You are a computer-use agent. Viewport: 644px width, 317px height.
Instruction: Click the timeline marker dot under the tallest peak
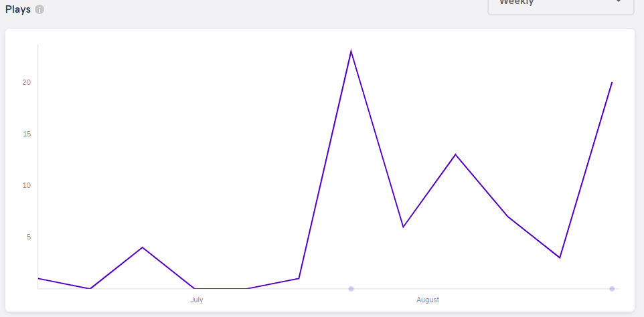pyautogui.click(x=351, y=289)
